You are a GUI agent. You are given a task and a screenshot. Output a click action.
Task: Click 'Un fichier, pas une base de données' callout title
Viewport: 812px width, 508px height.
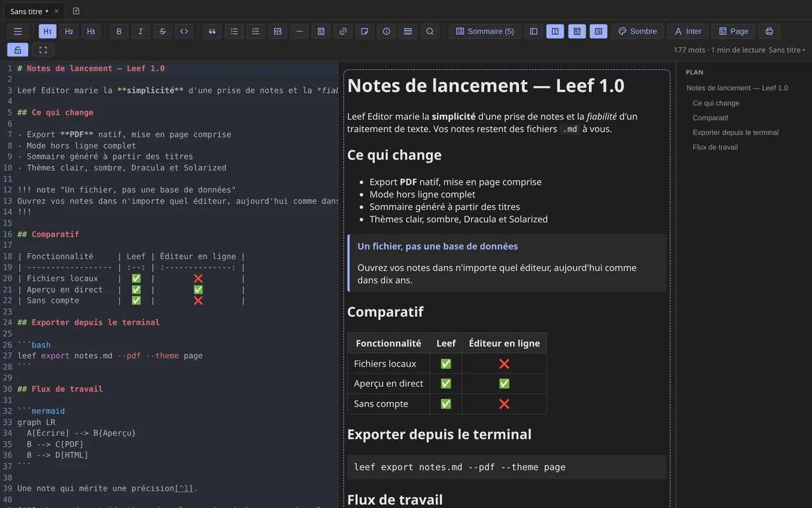[x=438, y=246]
